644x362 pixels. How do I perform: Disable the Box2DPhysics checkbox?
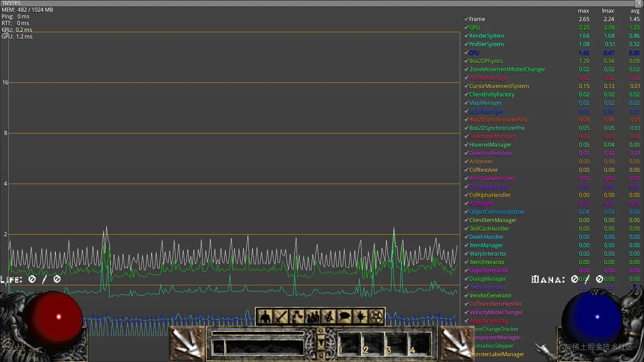click(466, 61)
